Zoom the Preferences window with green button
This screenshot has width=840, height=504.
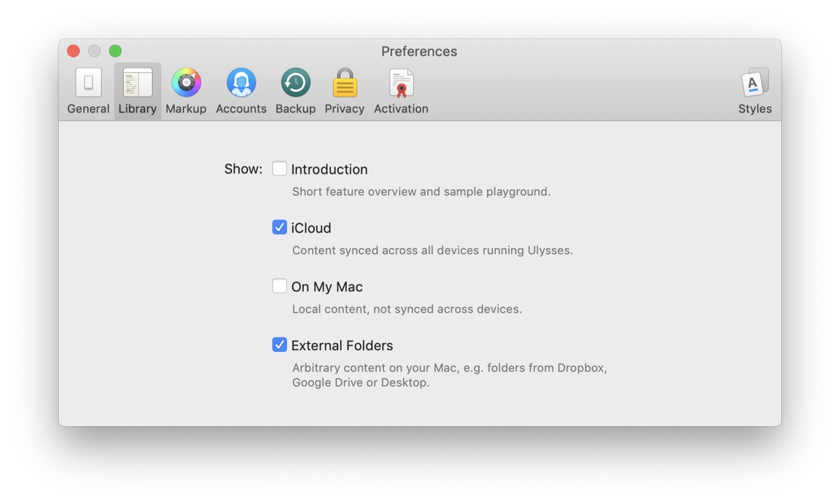[115, 51]
